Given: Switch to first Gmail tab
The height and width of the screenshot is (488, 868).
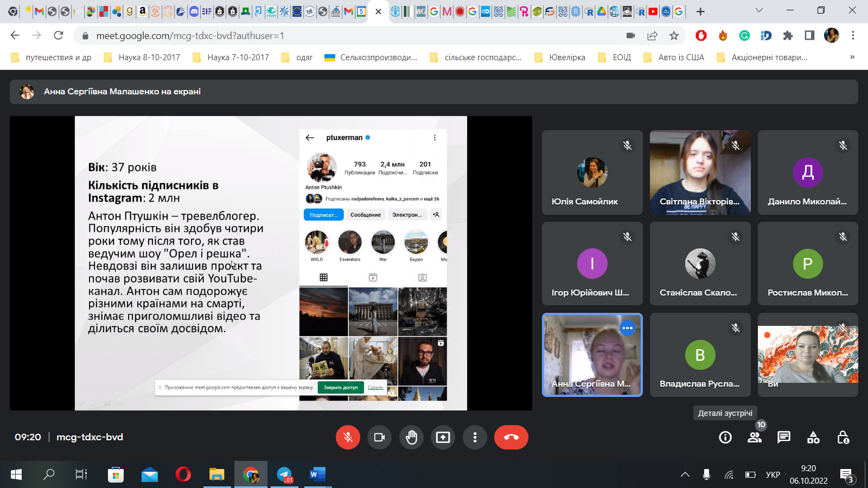Looking at the screenshot, I should (x=39, y=11).
